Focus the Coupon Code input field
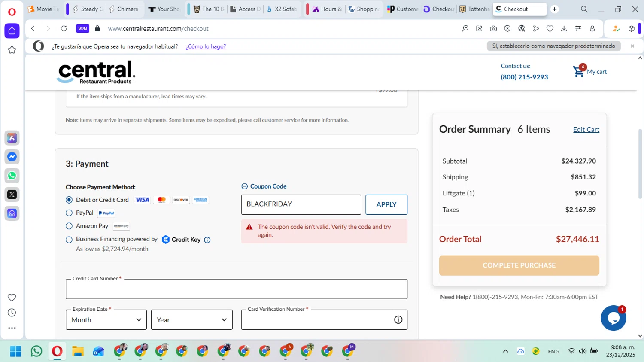Image resolution: width=644 pixels, height=362 pixels. (x=301, y=205)
